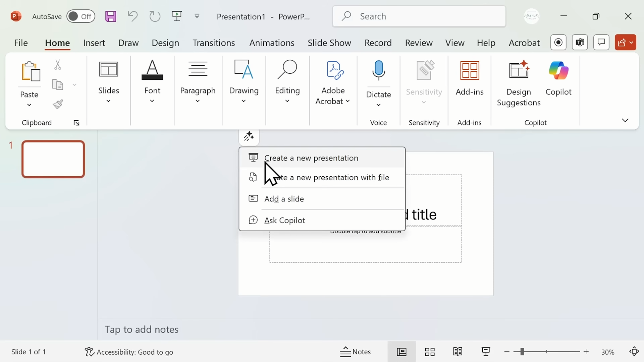Viewport: 644px width, 362px height.
Task: Toggle the Notes pane button
Action: point(356,352)
